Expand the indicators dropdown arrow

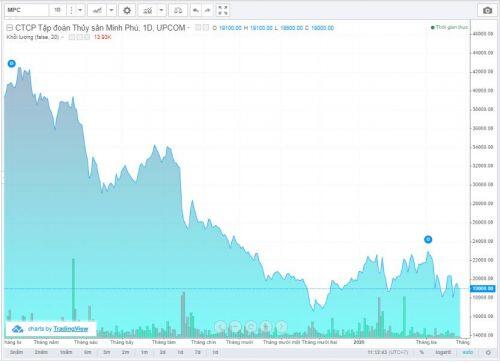pyautogui.click(x=161, y=10)
